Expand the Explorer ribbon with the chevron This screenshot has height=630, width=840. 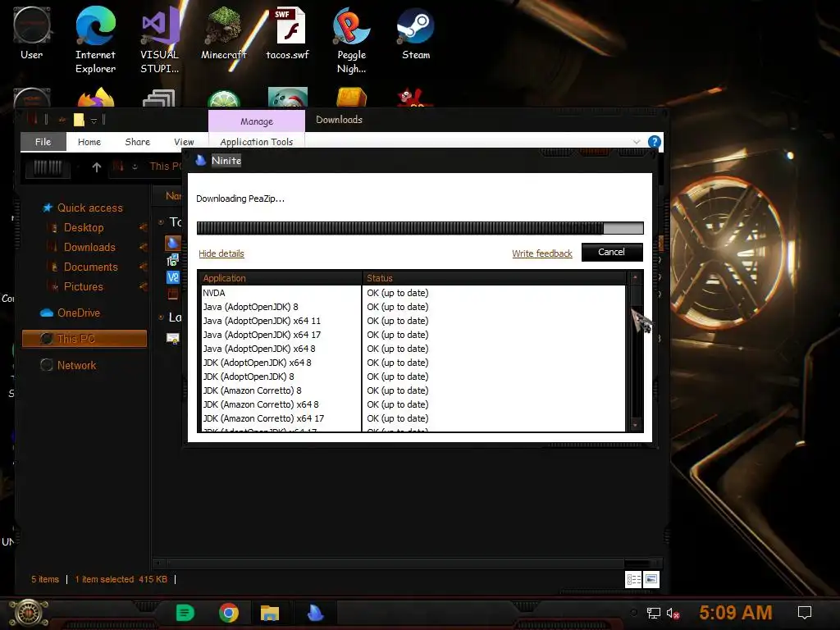637,142
